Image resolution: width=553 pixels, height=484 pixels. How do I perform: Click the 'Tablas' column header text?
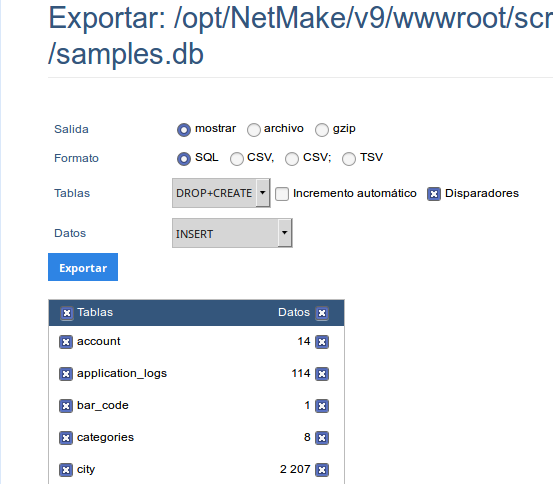[x=95, y=312]
